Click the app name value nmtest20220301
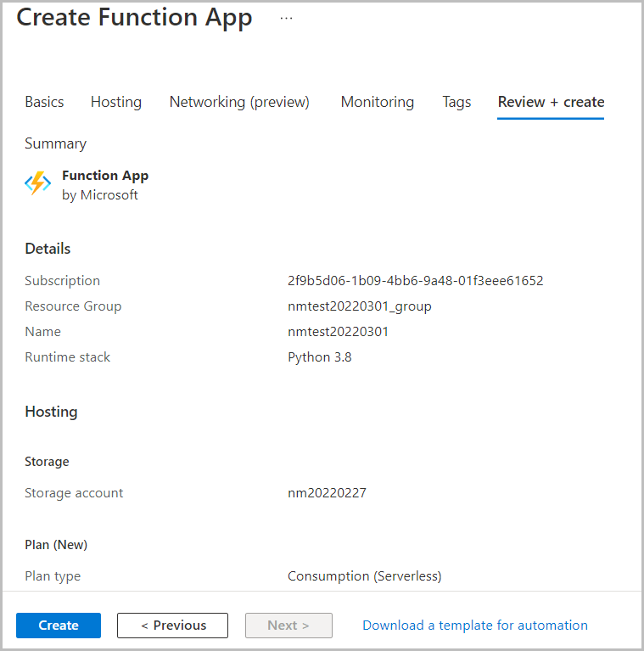The image size is (644, 651). pyautogui.click(x=338, y=332)
